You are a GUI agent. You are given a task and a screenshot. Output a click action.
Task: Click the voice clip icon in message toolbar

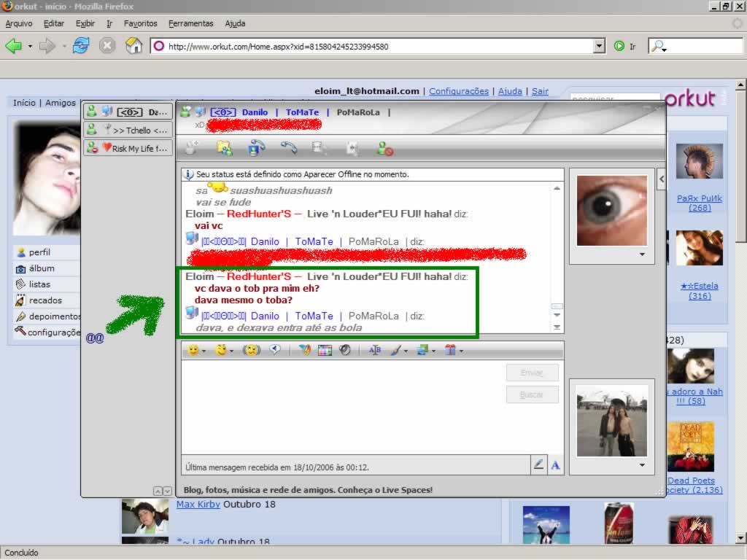[275, 351]
